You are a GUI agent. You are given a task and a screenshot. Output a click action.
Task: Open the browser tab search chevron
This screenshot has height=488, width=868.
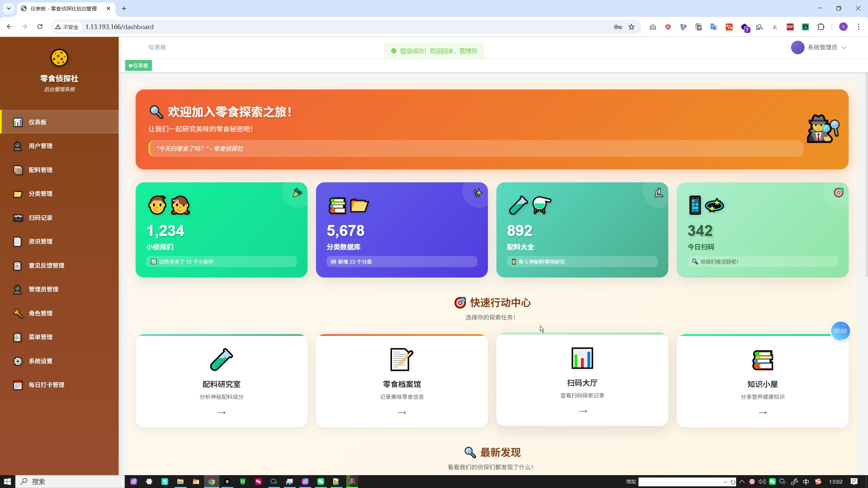pos(8,8)
